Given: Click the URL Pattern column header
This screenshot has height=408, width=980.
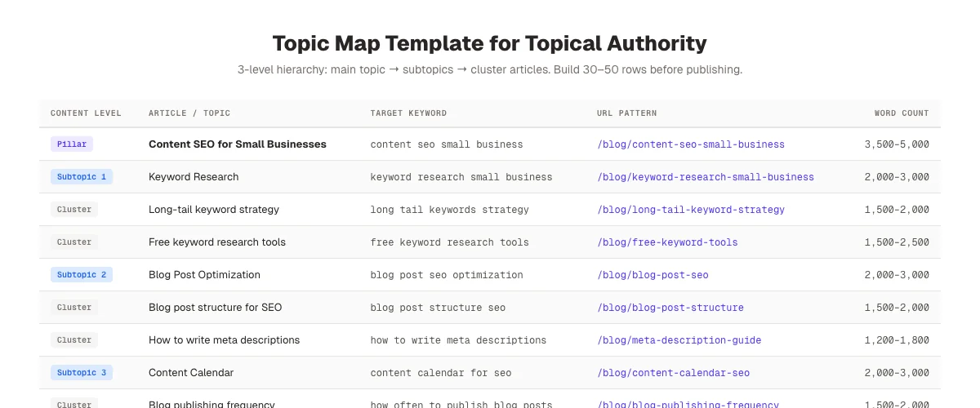Looking at the screenshot, I should 626,113.
